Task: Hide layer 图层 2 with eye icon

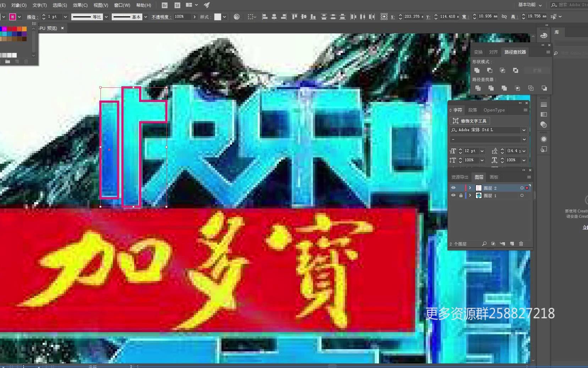Action: tap(453, 188)
